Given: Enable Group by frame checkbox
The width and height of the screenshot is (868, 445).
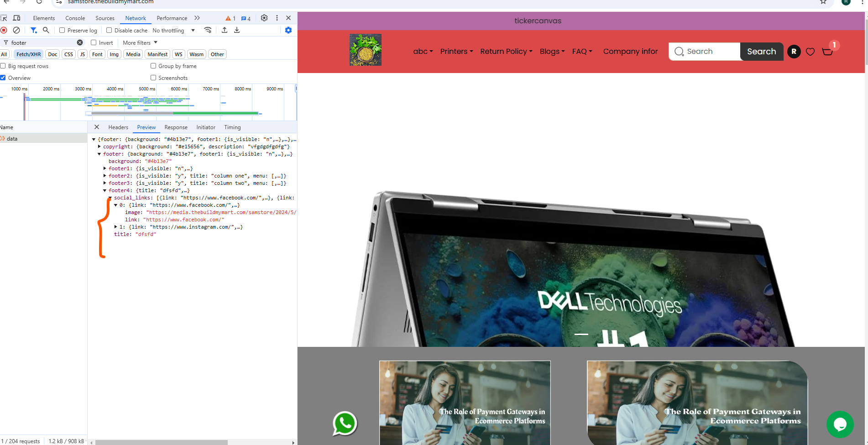Looking at the screenshot, I should tap(153, 66).
